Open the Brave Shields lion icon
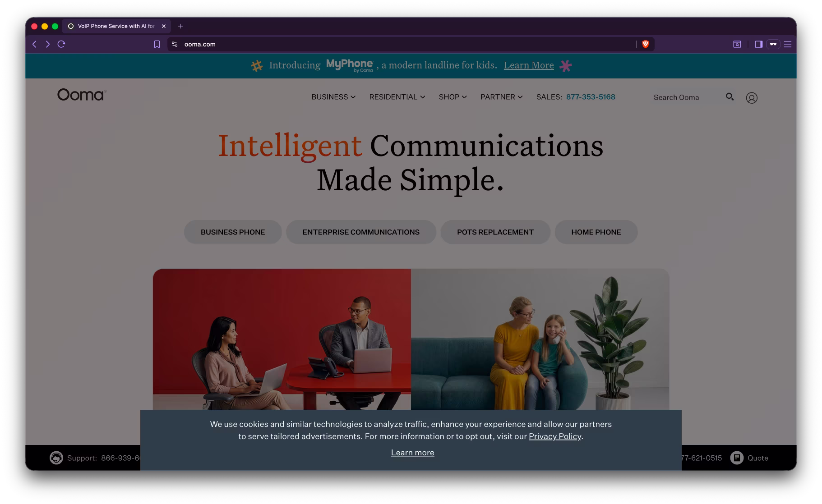 click(646, 44)
